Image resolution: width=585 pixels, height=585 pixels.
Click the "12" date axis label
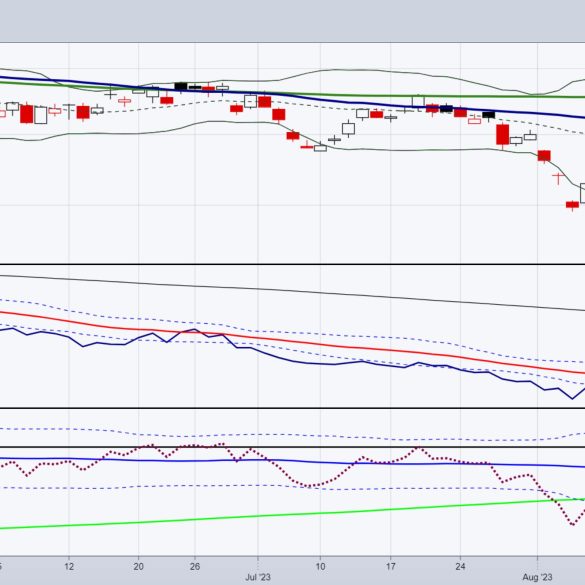pyautogui.click(x=69, y=566)
